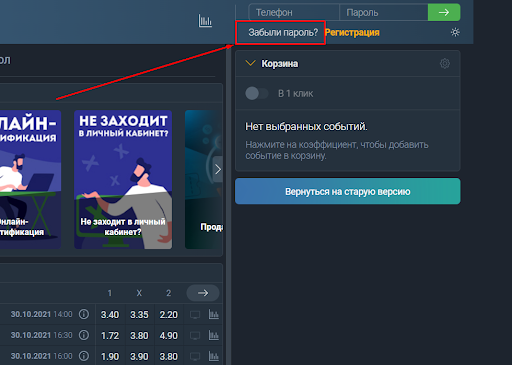Open video broadcast icon for 16:30 match
The height and width of the screenshot is (365, 512).
point(195,336)
